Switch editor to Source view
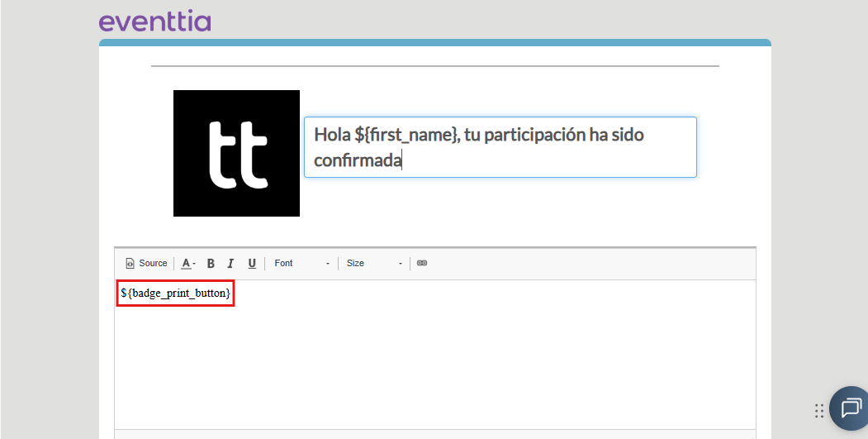868x439 pixels. coord(147,263)
